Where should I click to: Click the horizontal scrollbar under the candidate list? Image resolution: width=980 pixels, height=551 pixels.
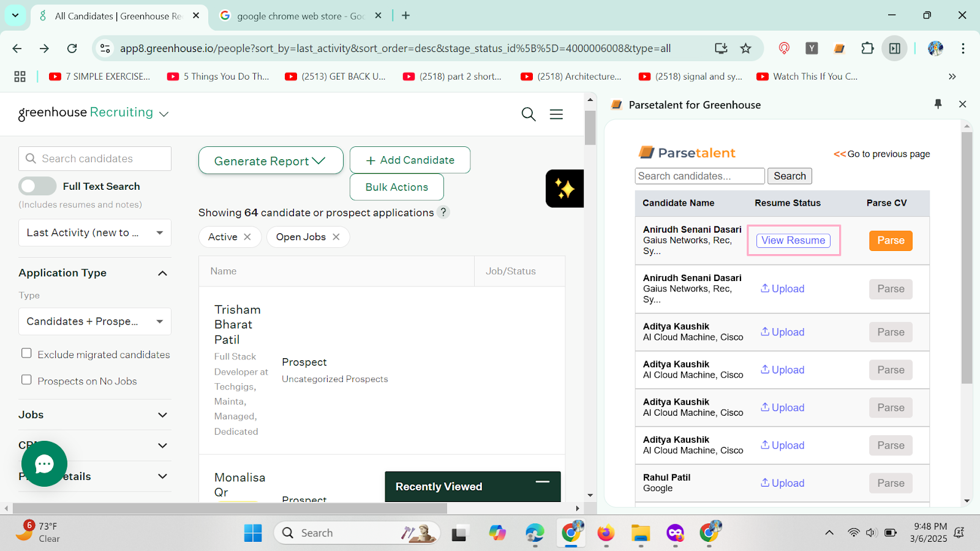click(x=230, y=508)
